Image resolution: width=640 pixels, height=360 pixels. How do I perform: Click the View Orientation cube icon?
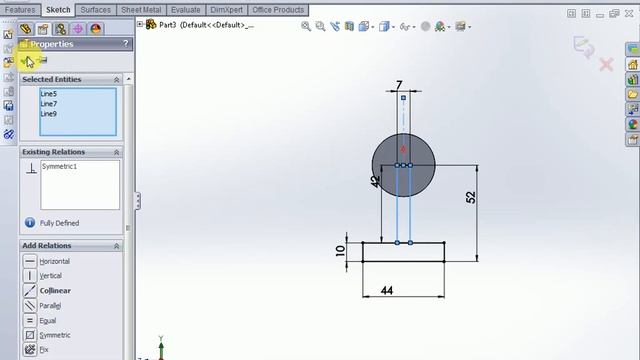click(x=363, y=27)
